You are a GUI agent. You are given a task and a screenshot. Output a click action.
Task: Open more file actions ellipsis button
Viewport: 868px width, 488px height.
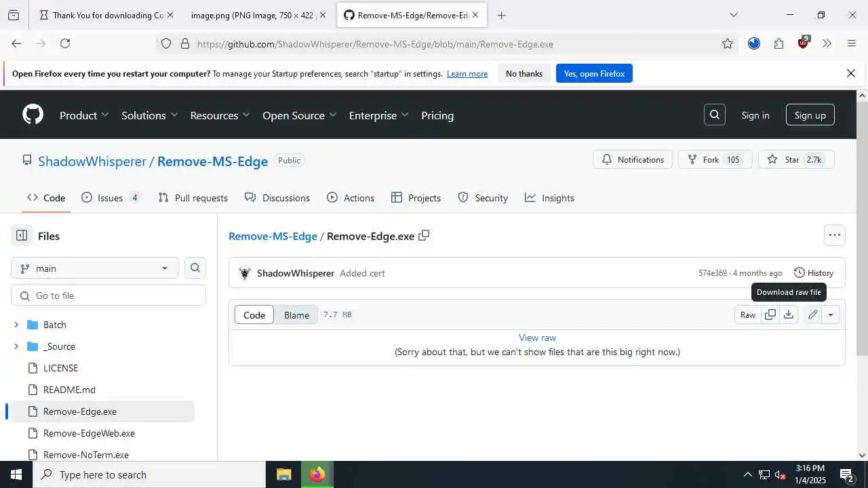(x=835, y=235)
